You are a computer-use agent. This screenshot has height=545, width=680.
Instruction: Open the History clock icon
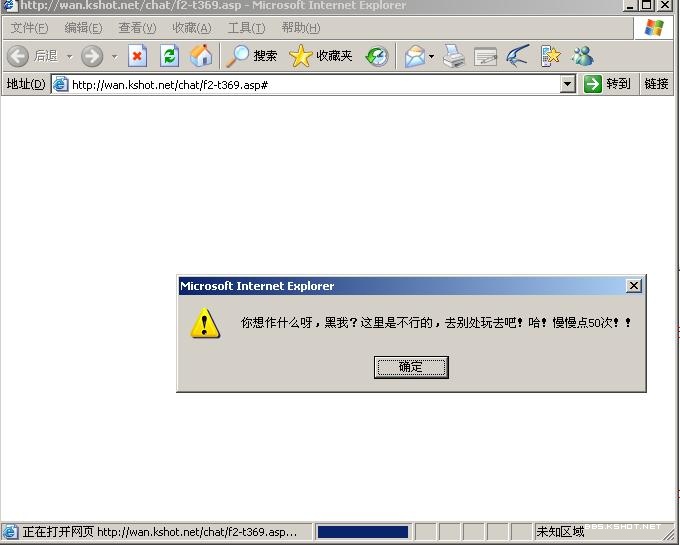click(376, 56)
